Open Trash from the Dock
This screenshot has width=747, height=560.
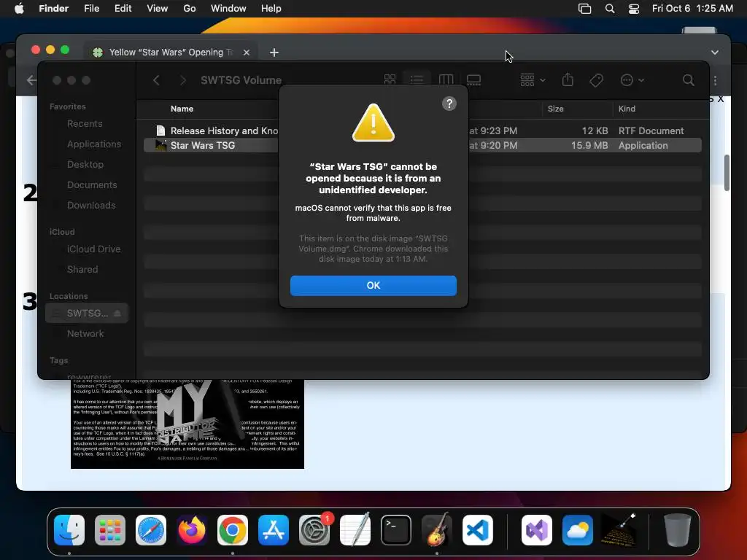[677, 530]
